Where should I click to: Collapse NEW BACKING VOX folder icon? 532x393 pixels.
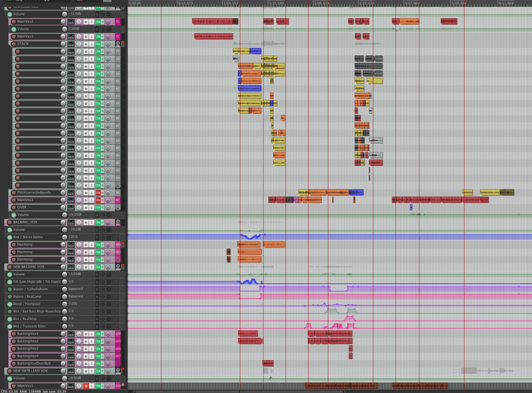point(118,267)
